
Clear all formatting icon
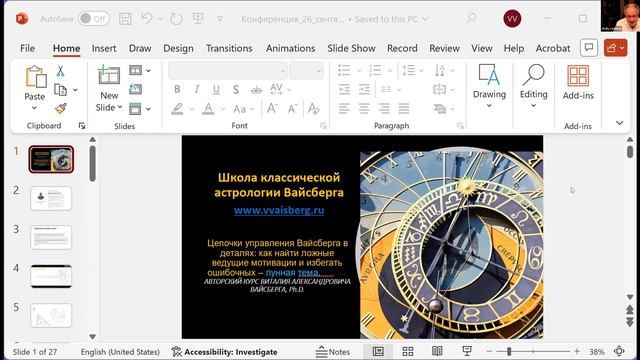[x=313, y=109]
